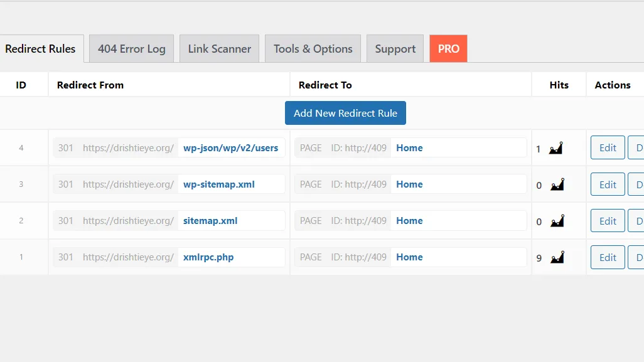Image resolution: width=644 pixels, height=362 pixels.
Task: Open the Link Scanner tab
Action: 219,49
